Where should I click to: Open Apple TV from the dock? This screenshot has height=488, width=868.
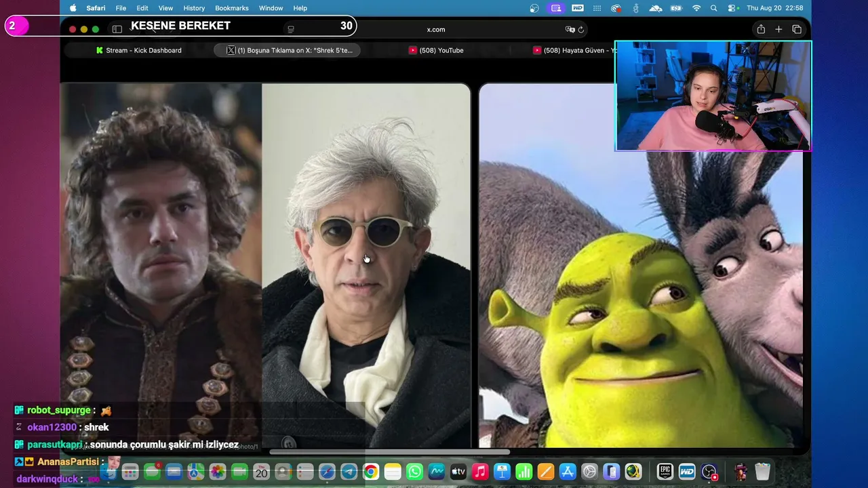point(458,472)
